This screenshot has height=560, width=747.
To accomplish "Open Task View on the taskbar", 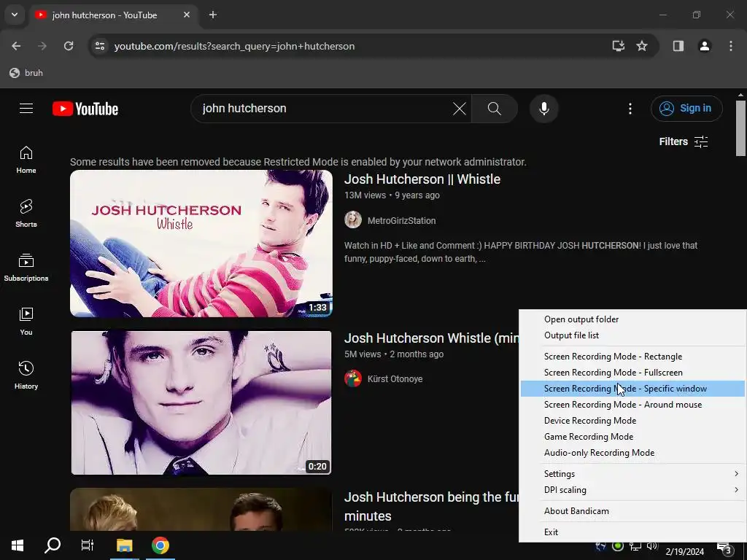I will tap(88, 545).
